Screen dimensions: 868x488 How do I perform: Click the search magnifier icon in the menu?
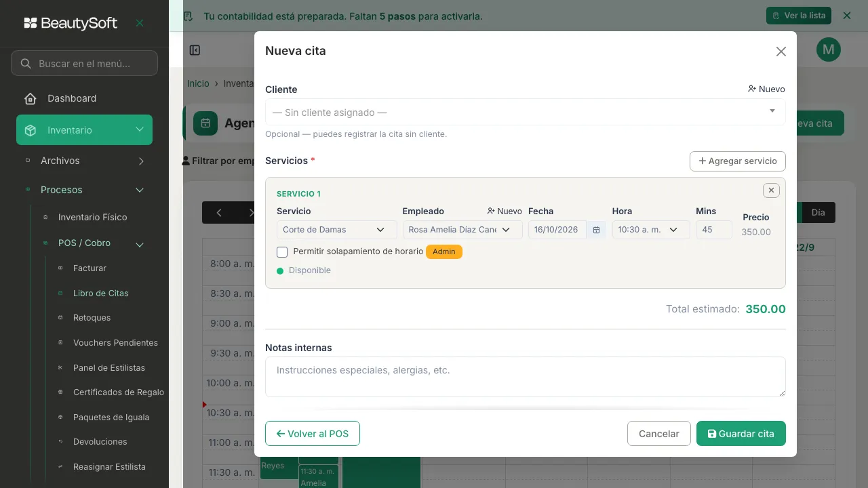coord(26,64)
